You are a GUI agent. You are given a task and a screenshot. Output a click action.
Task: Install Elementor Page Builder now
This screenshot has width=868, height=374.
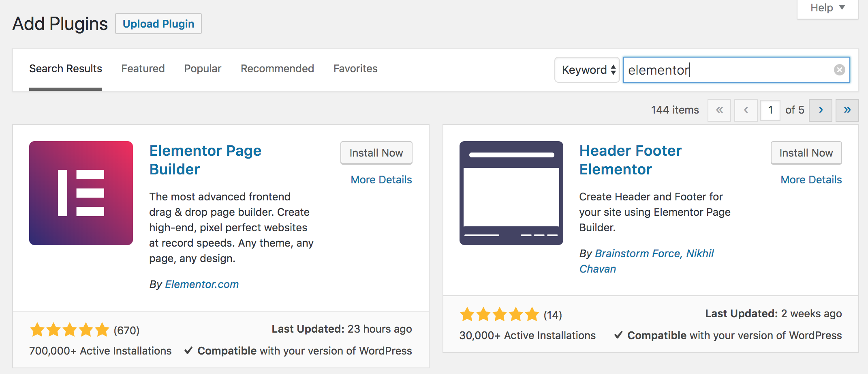coord(376,153)
